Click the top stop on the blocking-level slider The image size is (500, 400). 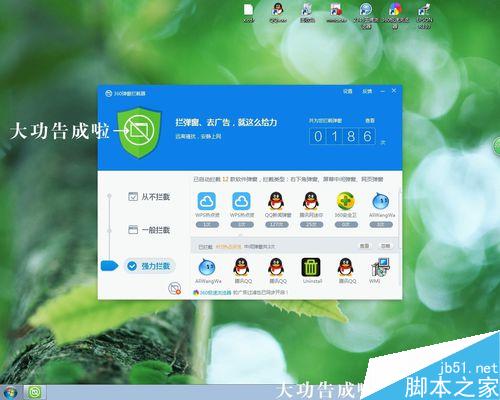109,196
